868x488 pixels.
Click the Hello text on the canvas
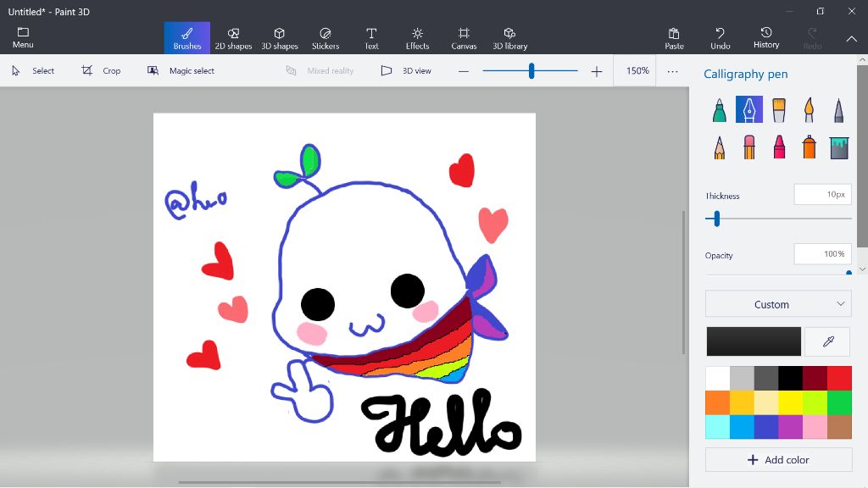441,423
